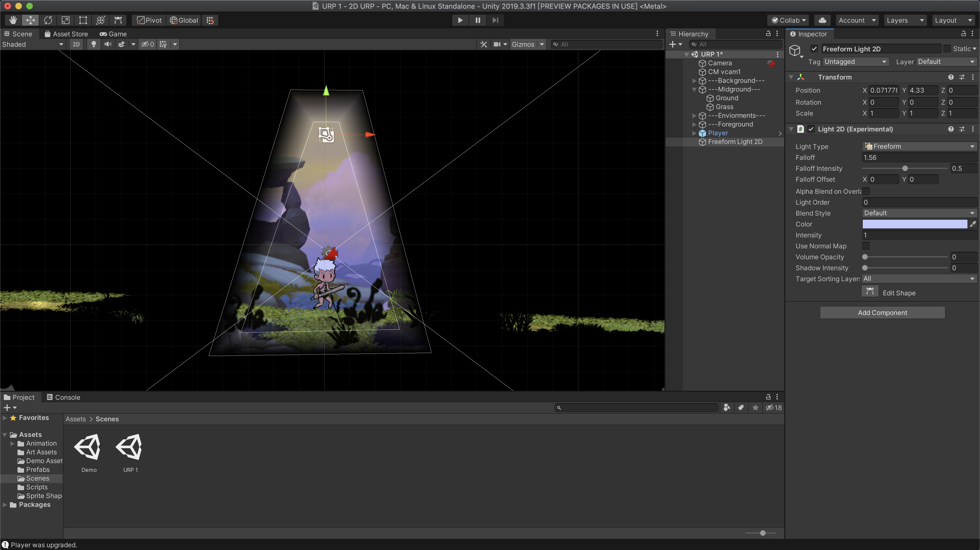Enable Use Normal Map checkbox
The image size is (980, 550).
pos(866,246)
